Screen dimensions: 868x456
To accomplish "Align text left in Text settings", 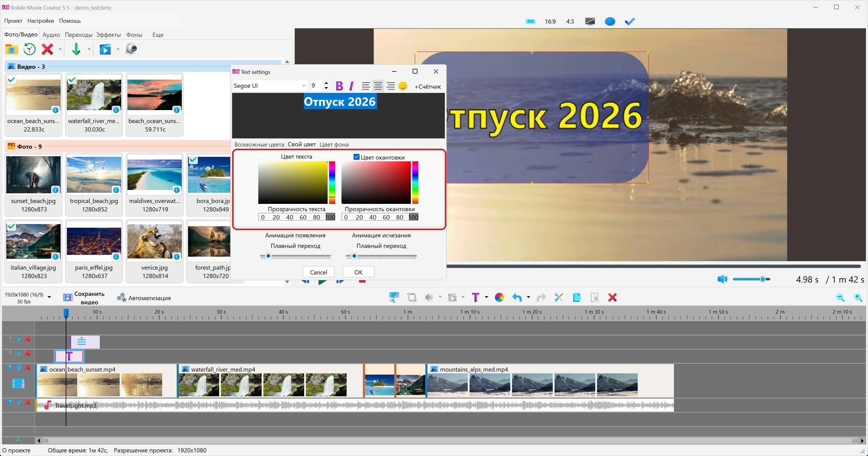I will point(366,86).
